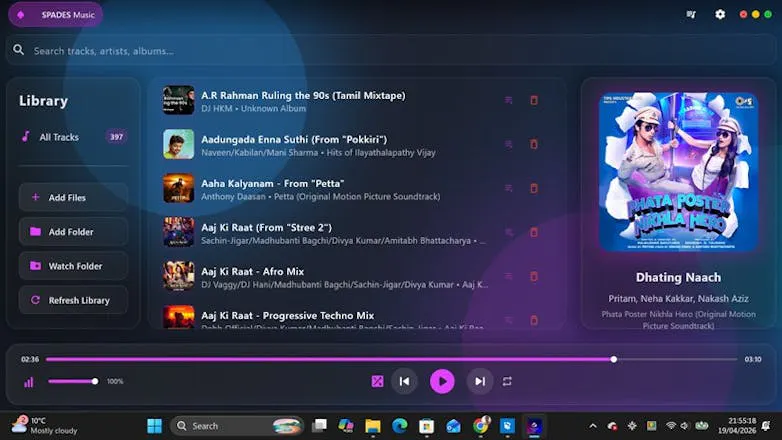Open the equalizer bars icon
Viewport: 782px width, 440px height.
(29, 382)
